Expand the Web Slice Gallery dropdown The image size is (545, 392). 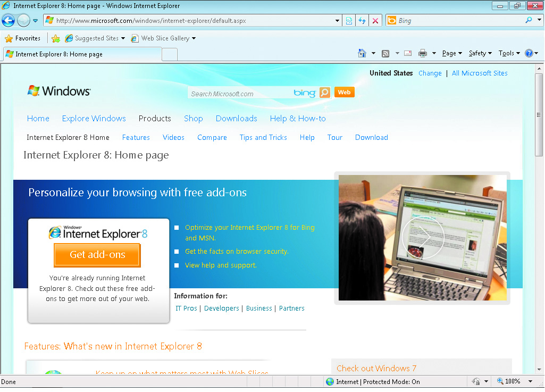click(194, 38)
